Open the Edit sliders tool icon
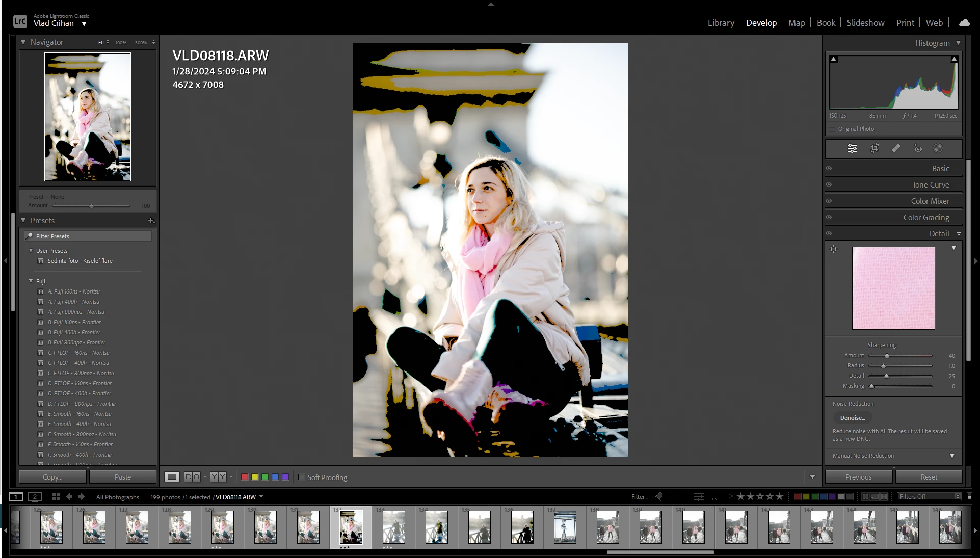This screenshot has height=558, width=980. point(852,148)
